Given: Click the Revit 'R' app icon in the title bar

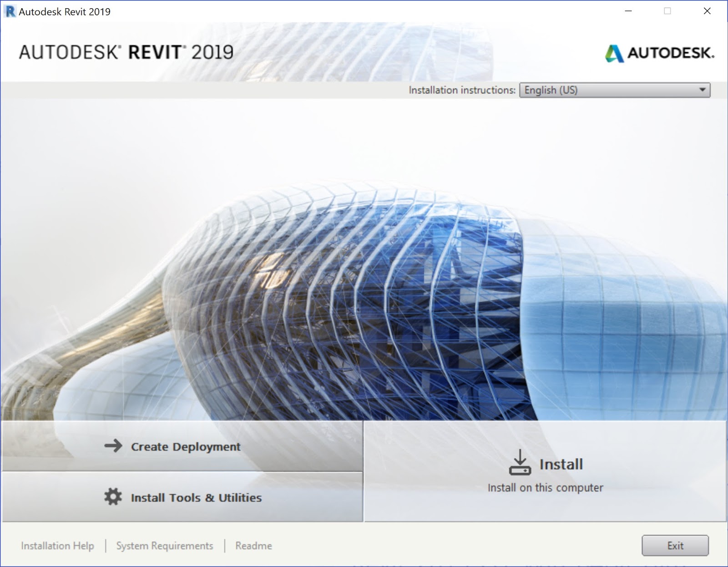Looking at the screenshot, I should point(10,11).
